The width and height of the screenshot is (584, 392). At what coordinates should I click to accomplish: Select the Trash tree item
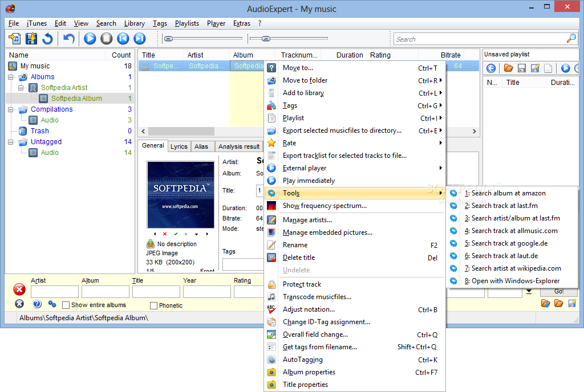[x=40, y=131]
